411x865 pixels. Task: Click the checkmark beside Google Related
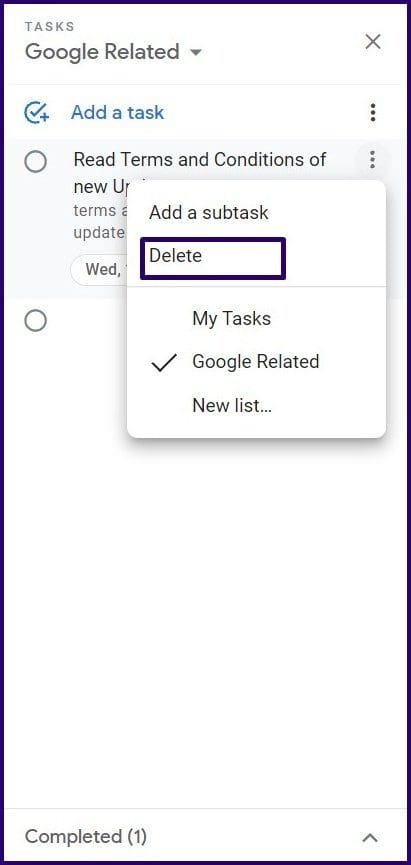(x=164, y=362)
